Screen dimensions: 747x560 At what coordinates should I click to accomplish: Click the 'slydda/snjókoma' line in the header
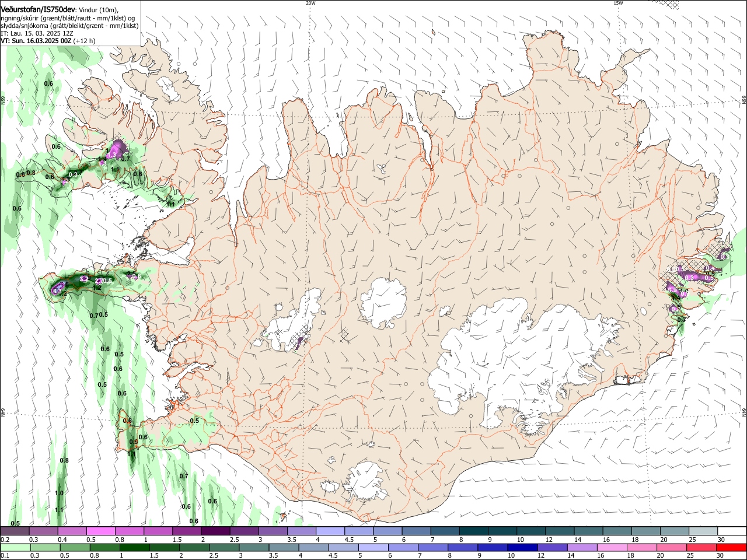tap(69, 26)
